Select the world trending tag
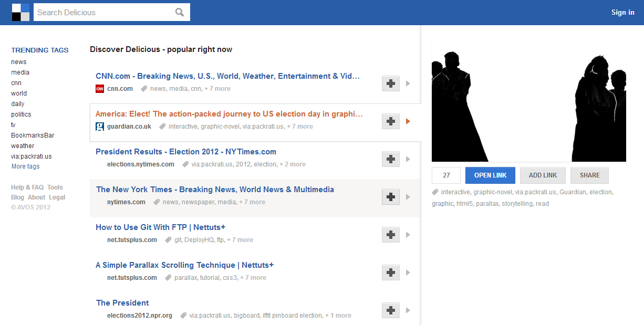This screenshot has width=644, height=325. [19, 93]
